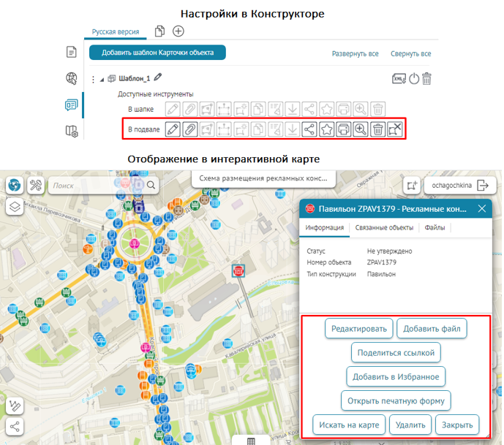Switch to the Связанные объекты tab
504x445 pixels.
pos(384,228)
